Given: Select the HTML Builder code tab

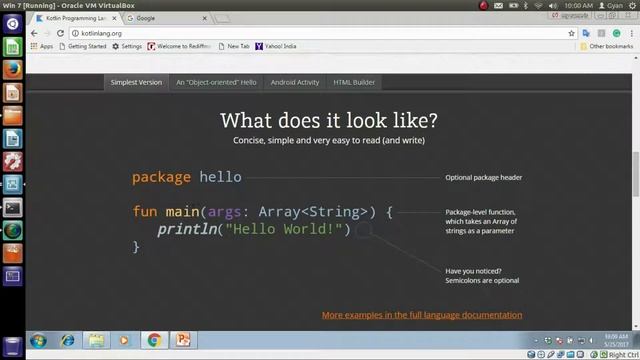Looking at the screenshot, I should [354, 82].
